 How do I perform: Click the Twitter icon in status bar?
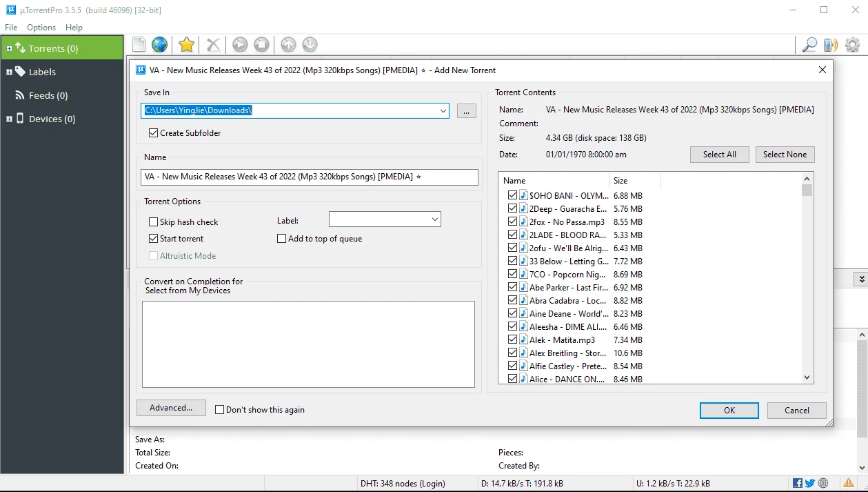pos(810,483)
